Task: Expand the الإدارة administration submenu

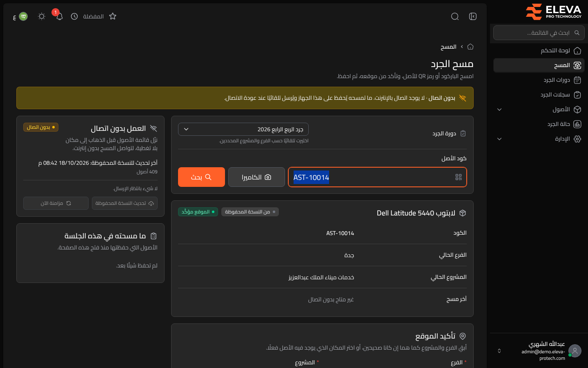Action: 539,139
